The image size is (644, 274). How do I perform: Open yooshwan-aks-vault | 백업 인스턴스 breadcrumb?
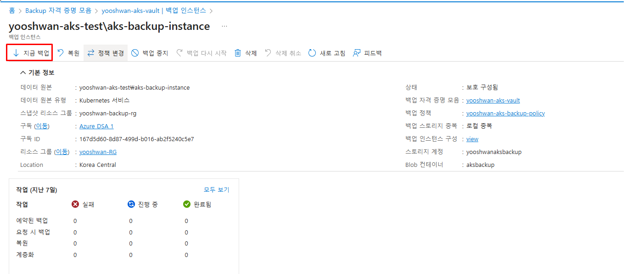coord(154,10)
